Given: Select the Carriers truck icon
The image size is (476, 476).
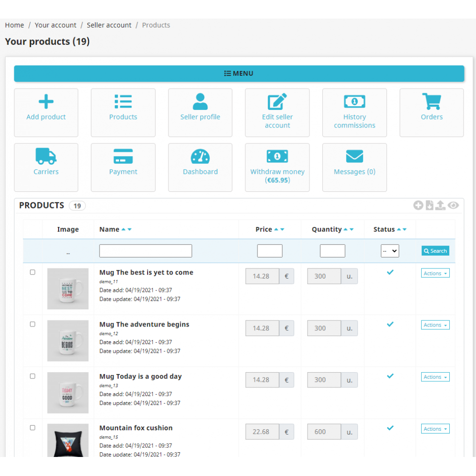Looking at the screenshot, I should tap(46, 156).
